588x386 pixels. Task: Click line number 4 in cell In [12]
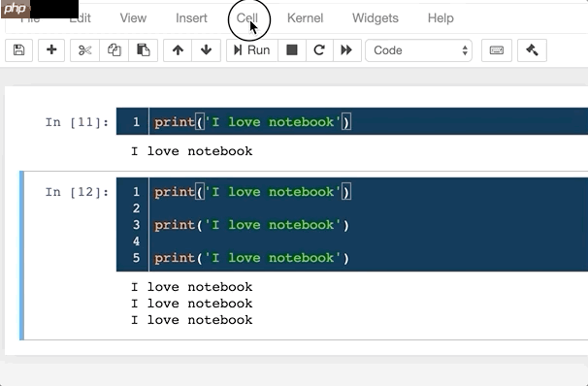[x=136, y=241]
